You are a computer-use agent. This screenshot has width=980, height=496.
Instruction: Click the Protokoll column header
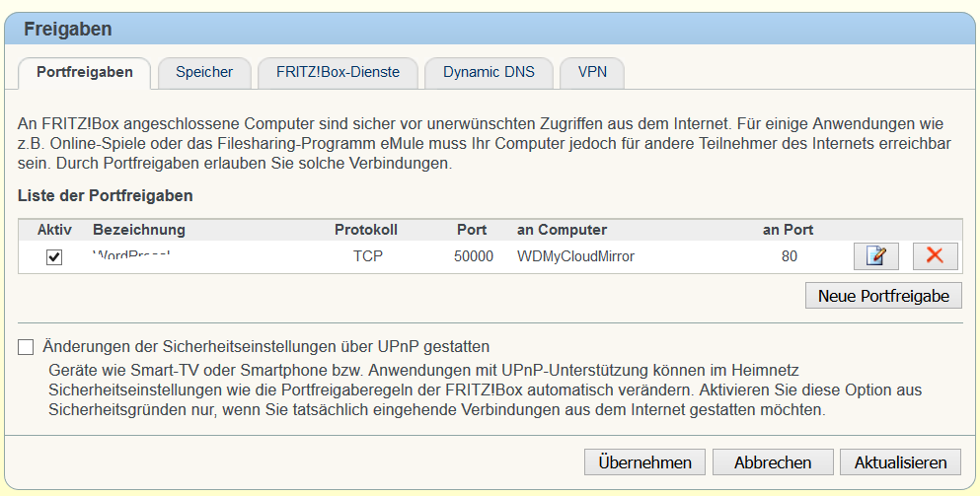366,230
